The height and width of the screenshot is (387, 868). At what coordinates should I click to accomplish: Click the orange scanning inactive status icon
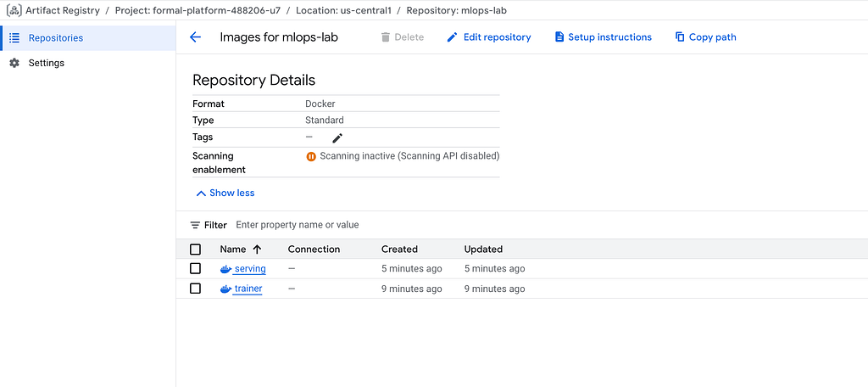pos(311,156)
